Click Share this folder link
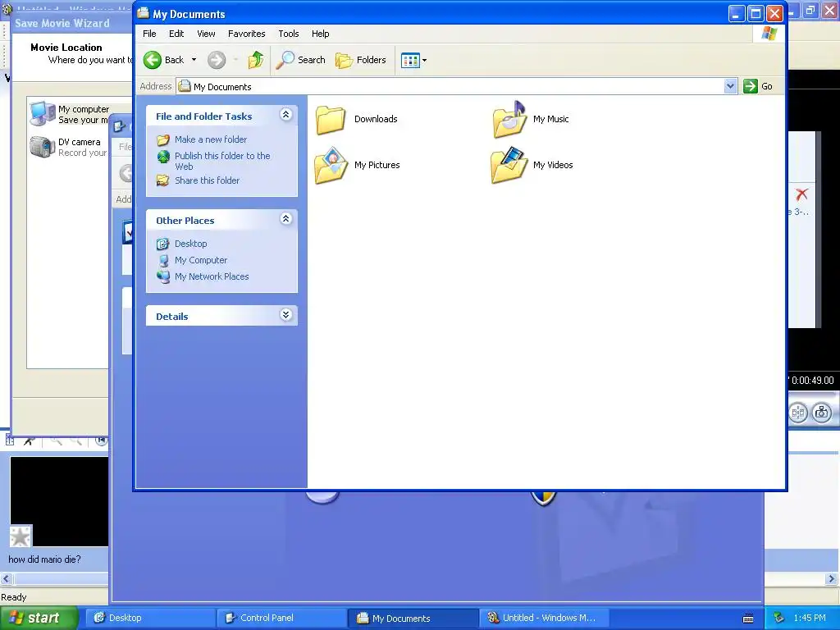The image size is (840, 630). pyautogui.click(x=207, y=180)
